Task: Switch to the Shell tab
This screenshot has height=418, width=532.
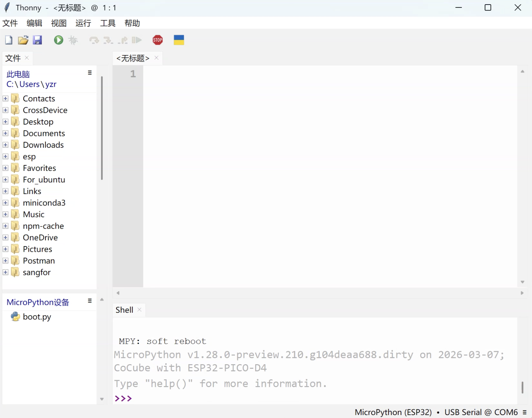Action: 124,310
